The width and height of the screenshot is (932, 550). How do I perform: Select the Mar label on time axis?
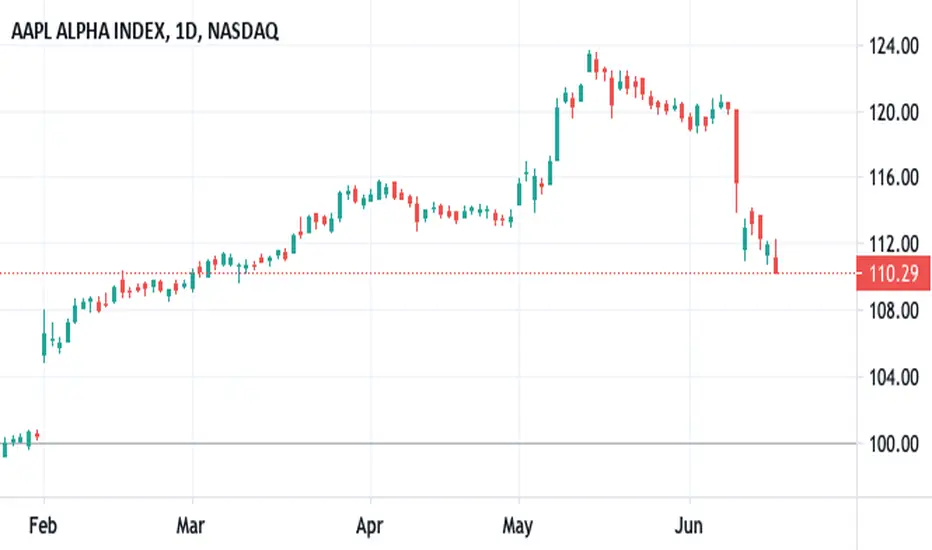point(191,526)
